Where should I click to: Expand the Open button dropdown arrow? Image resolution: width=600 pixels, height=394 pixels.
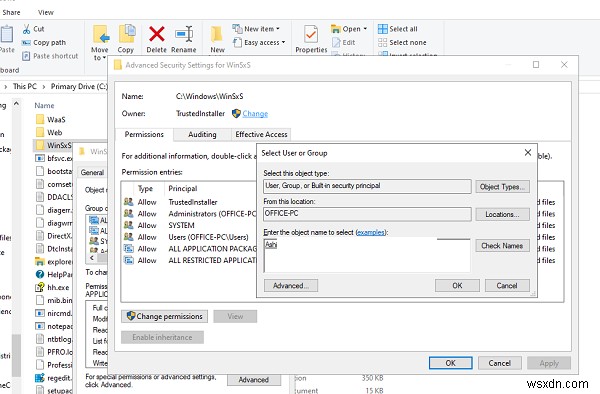[365, 29]
